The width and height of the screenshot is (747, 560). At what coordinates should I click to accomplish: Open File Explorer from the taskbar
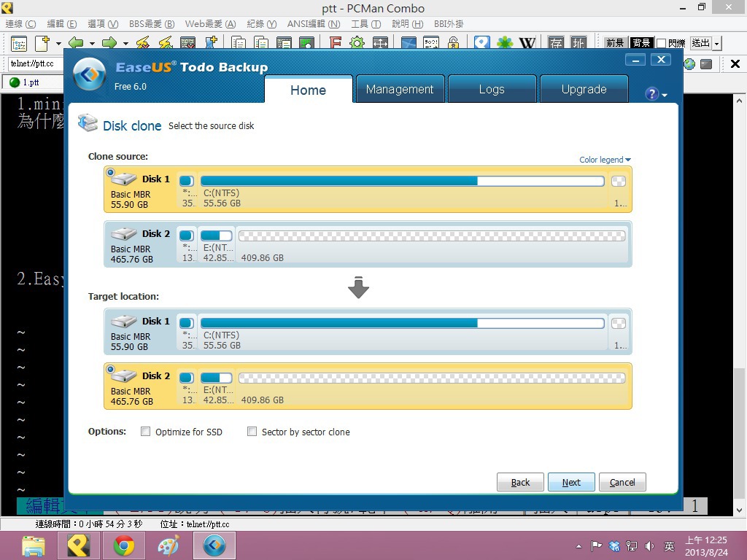(34, 545)
